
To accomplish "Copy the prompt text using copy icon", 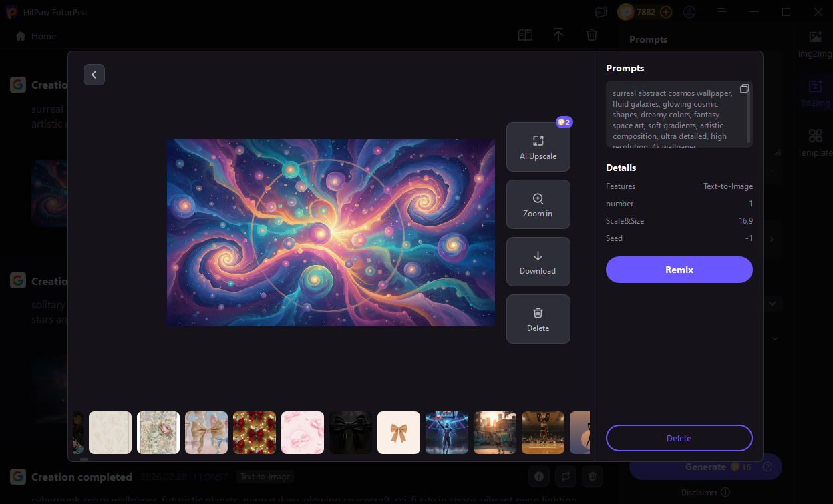I will (744, 88).
